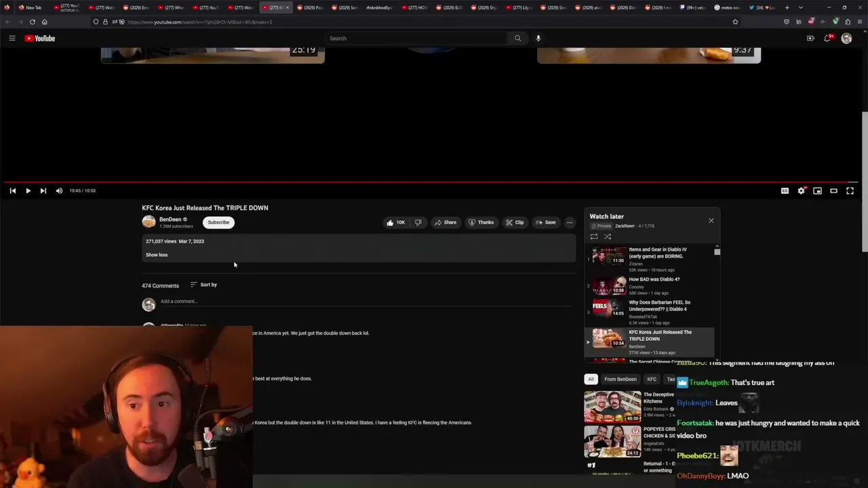This screenshot has width=868, height=488.
Task: Send Thanks to the creator
Action: tap(481, 222)
